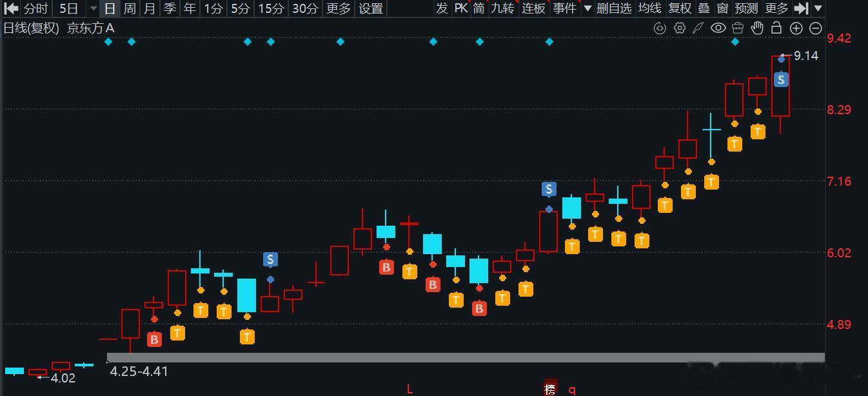The image size is (868, 396).
Task: Open the right-side 更多 menu after 预测
Action: coord(776,8)
